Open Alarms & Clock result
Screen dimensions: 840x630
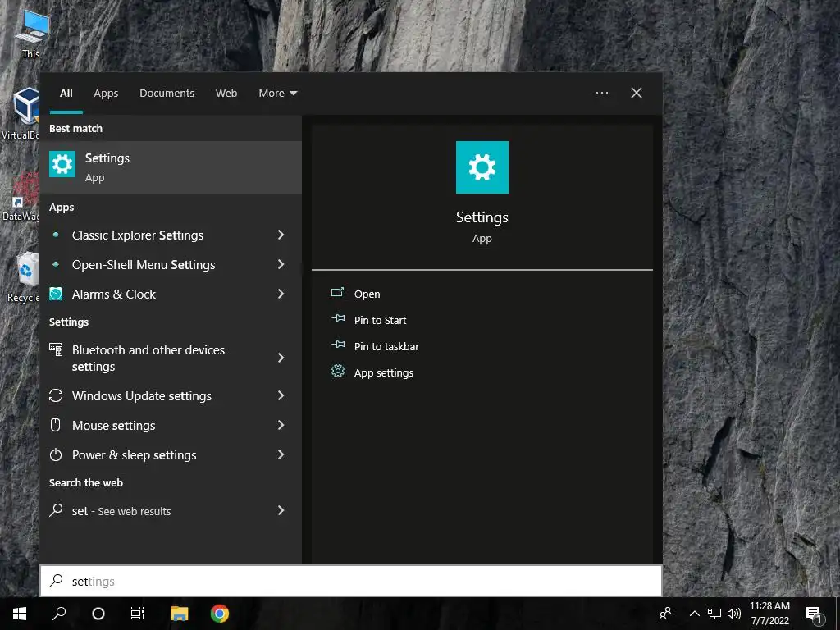click(171, 294)
